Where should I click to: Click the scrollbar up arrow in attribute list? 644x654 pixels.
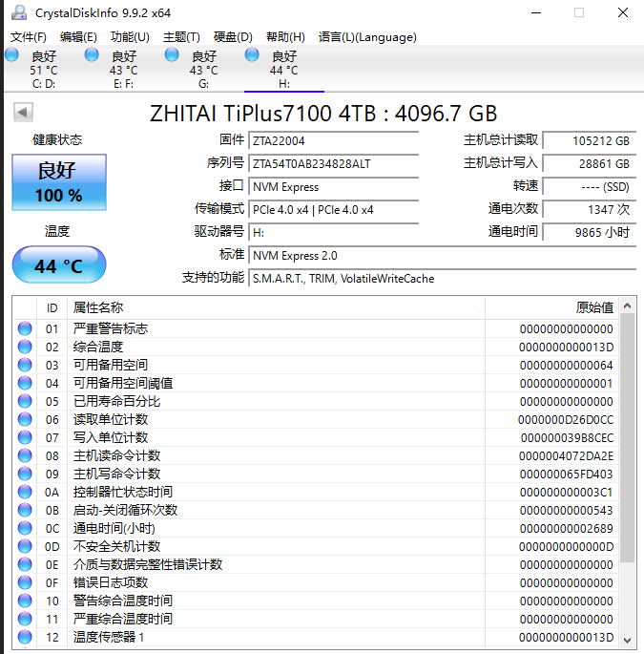click(x=627, y=306)
